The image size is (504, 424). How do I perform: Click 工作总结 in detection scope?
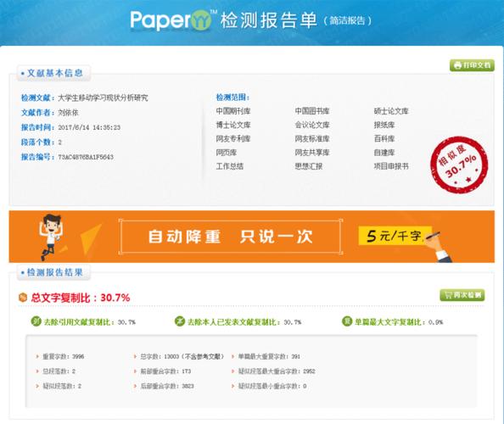[229, 166]
